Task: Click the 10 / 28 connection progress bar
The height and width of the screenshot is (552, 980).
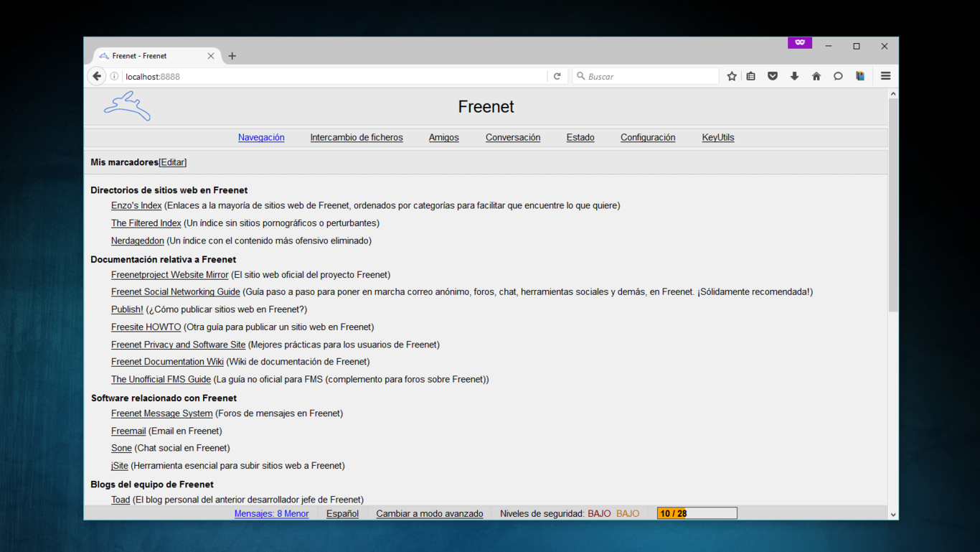Action: point(697,513)
